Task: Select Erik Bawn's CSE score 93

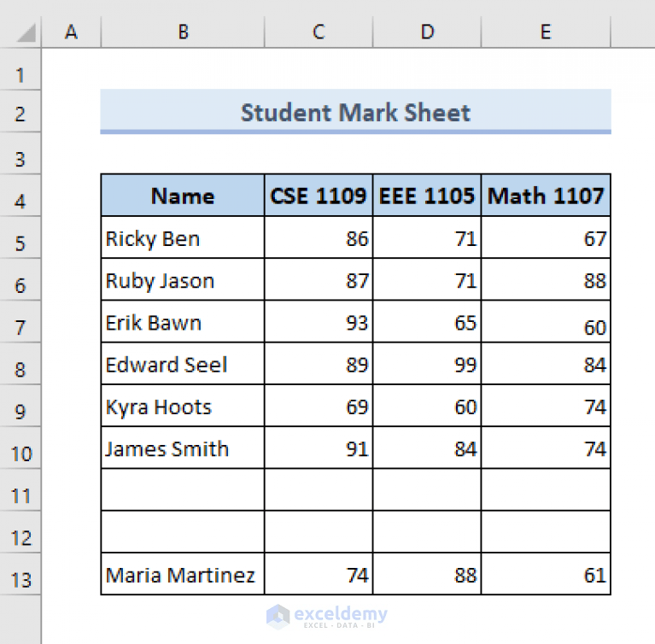Action: click(x=319, y=321)
